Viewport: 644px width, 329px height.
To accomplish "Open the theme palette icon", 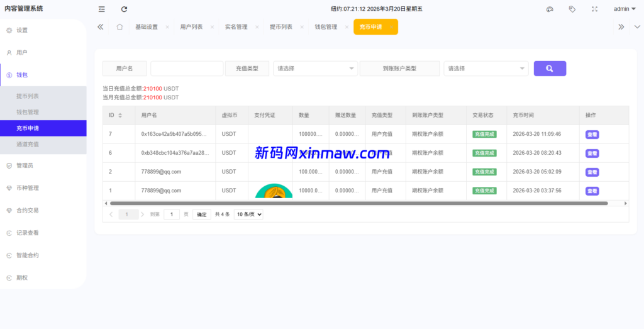I will pyautogui.click(x=550, y=9).
